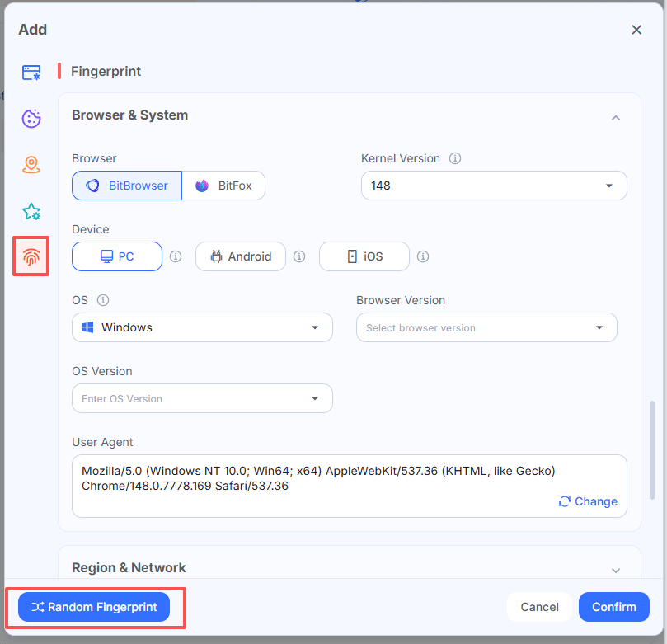Choose Android as the device
Image resolution: width=667 pixels, height=644 pixels.
click(x=241, y=256)
